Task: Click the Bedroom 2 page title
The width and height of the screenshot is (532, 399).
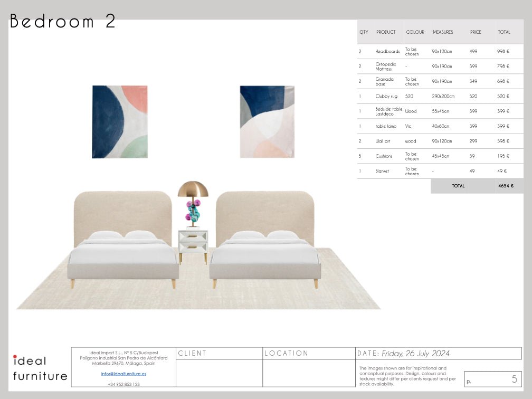Action: tap(62, 22)
